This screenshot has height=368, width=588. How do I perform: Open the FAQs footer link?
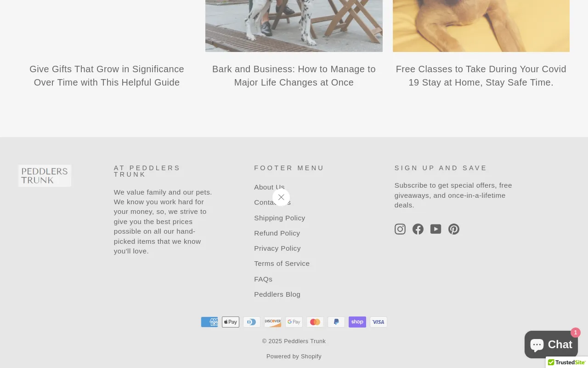click(263, 279)
